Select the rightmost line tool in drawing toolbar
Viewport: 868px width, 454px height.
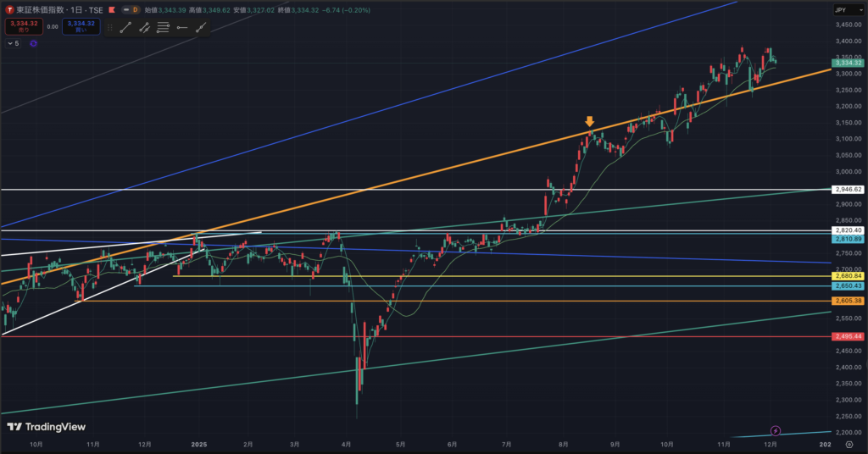click(202, 27)
